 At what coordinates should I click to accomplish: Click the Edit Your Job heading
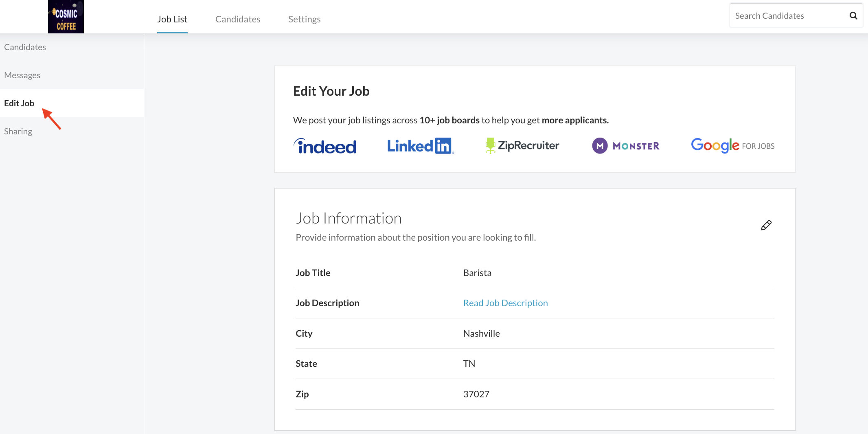click(x=331, y=91)
